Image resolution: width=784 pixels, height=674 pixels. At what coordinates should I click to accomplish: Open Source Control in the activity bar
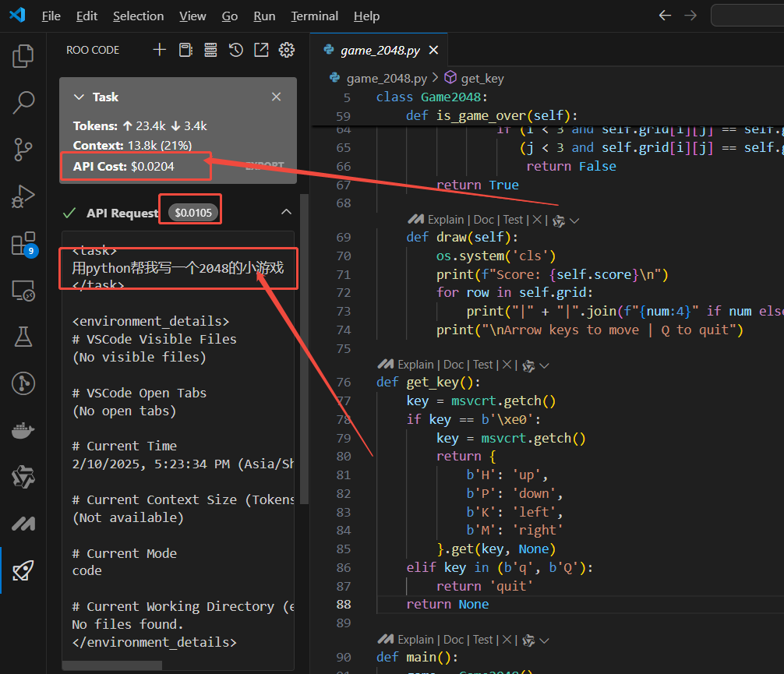(x=23, y=149)
